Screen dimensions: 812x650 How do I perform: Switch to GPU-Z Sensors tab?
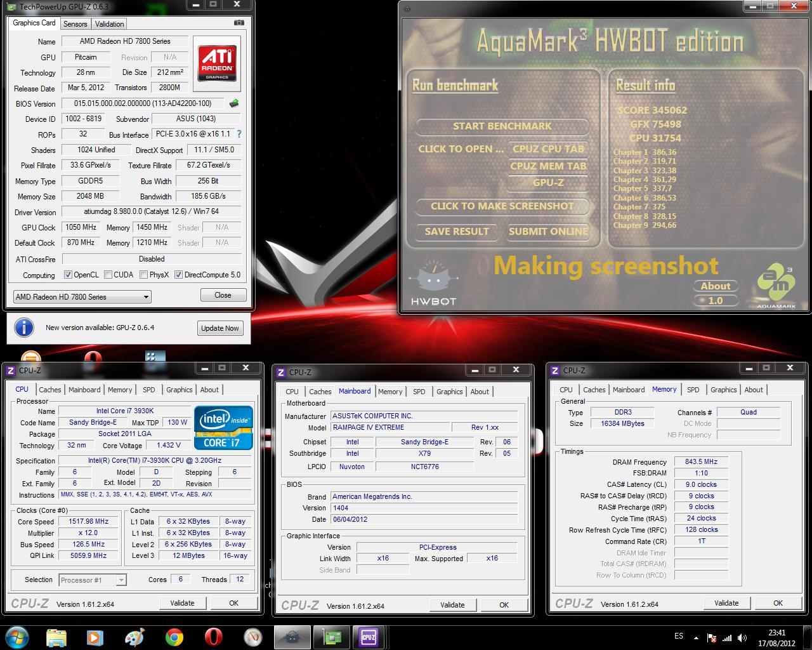coord(75,24)
